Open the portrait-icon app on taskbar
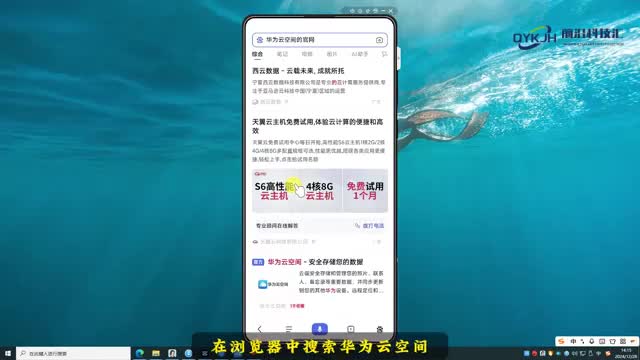Screen dimensions: 640x360 click(172, 353)
